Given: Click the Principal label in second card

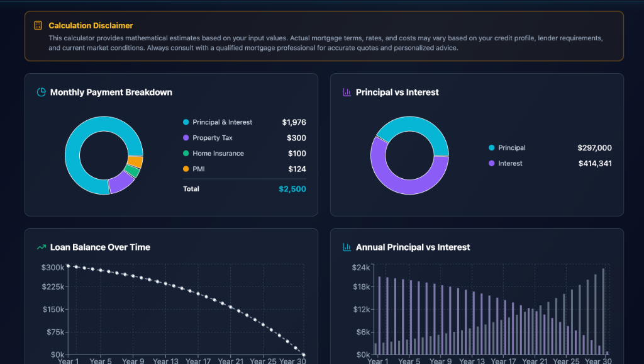Looking at the screenshot, I should point(512,147).
